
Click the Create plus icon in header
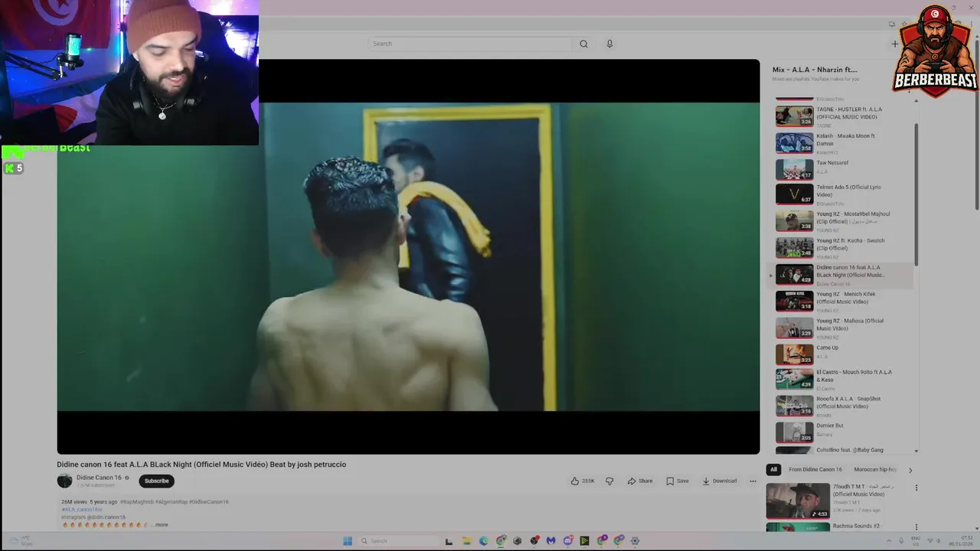tap(894, 44)
